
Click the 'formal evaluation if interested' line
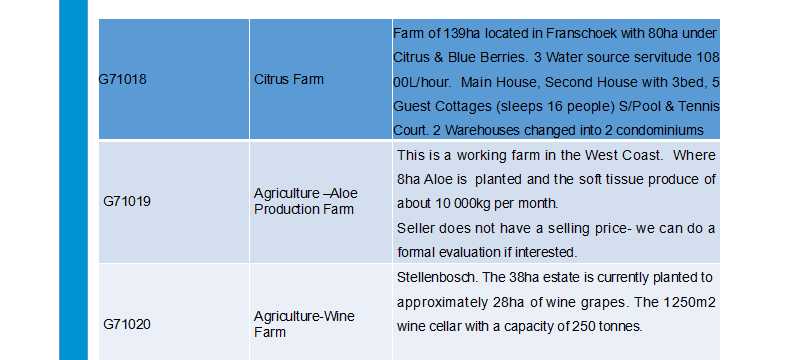pyautogui.click(x=487, y=252)
